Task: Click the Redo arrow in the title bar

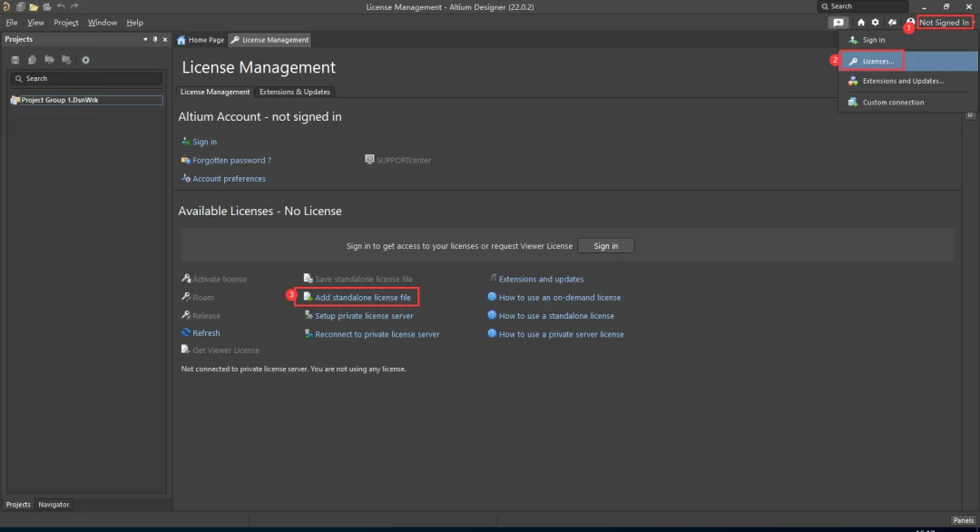Action: [x=74, y=6]
